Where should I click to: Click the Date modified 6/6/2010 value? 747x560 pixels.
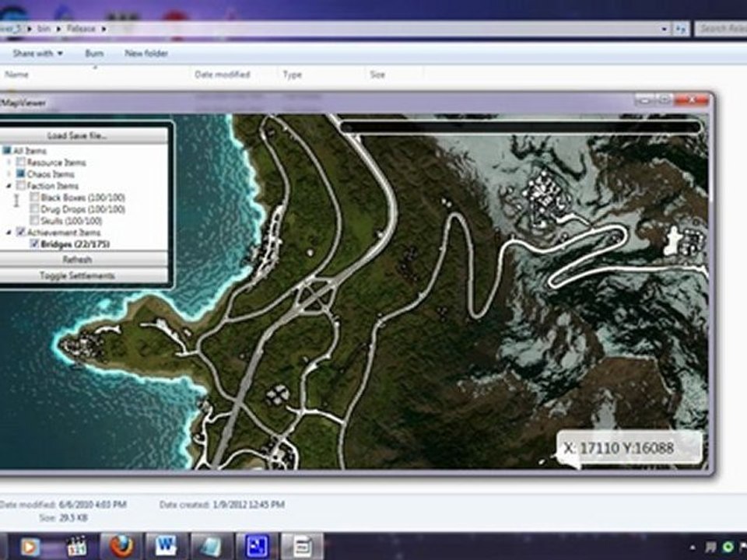(x=93, y=504)
